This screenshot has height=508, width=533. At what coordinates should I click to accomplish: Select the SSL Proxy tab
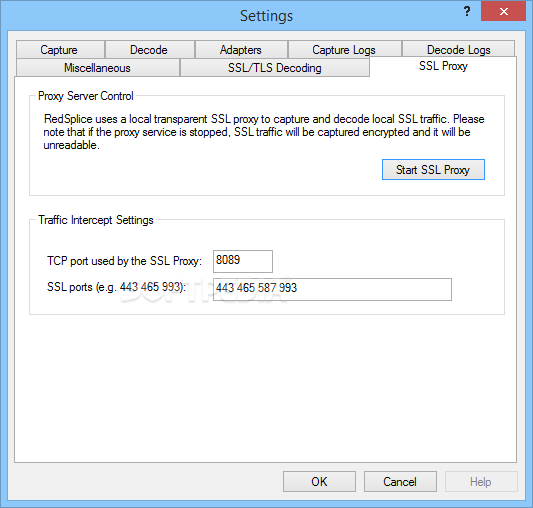pos(443,66)
